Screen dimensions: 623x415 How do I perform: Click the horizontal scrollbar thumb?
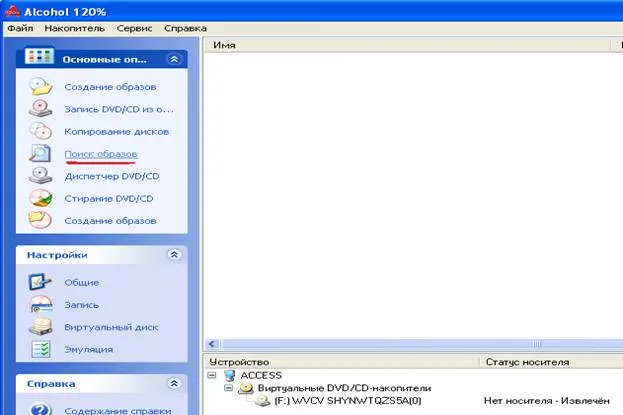tap(423, 344)
